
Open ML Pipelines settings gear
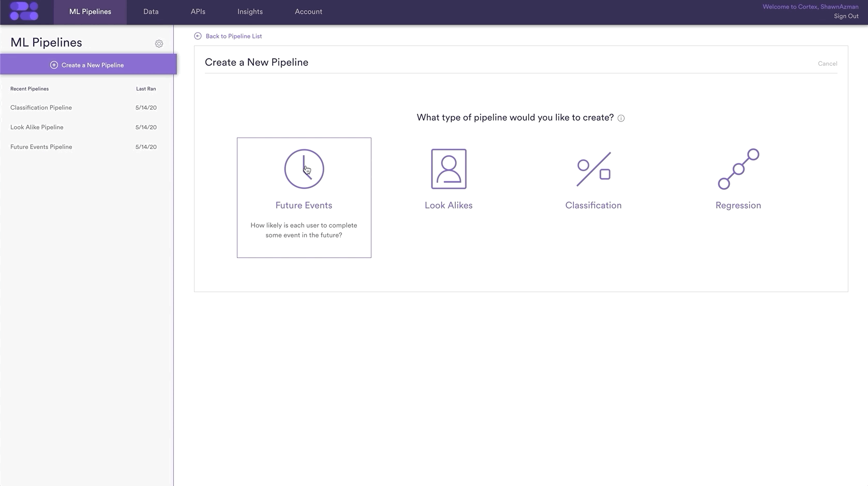coord(159,44)
